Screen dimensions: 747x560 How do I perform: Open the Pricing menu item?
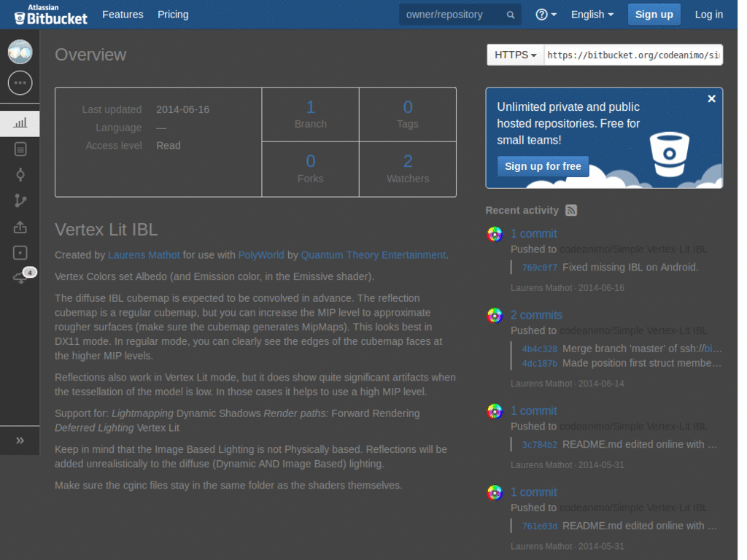[x=173, y=14]
